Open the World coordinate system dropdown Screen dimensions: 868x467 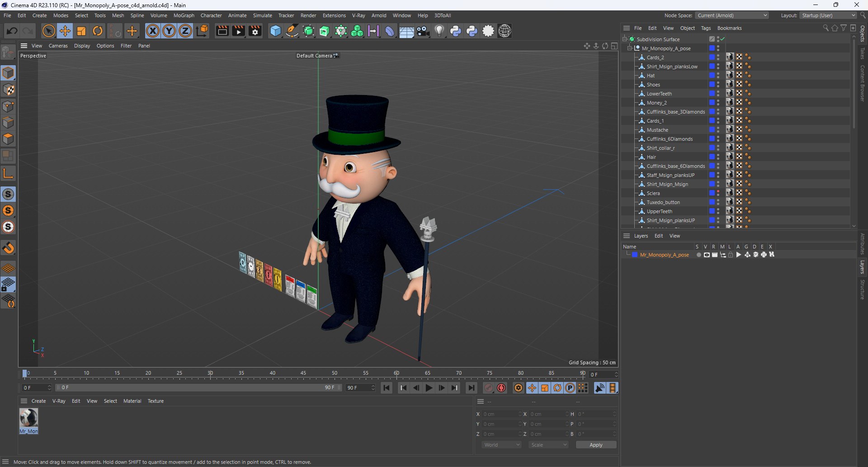click(x=502, y=445)
